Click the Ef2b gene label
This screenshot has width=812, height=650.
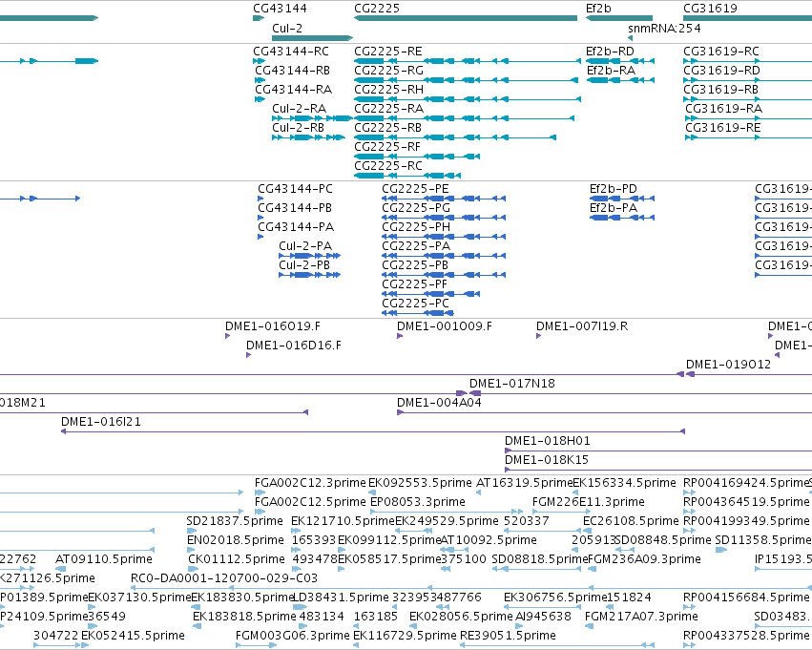pyautogui.click(x=598, y=9)
